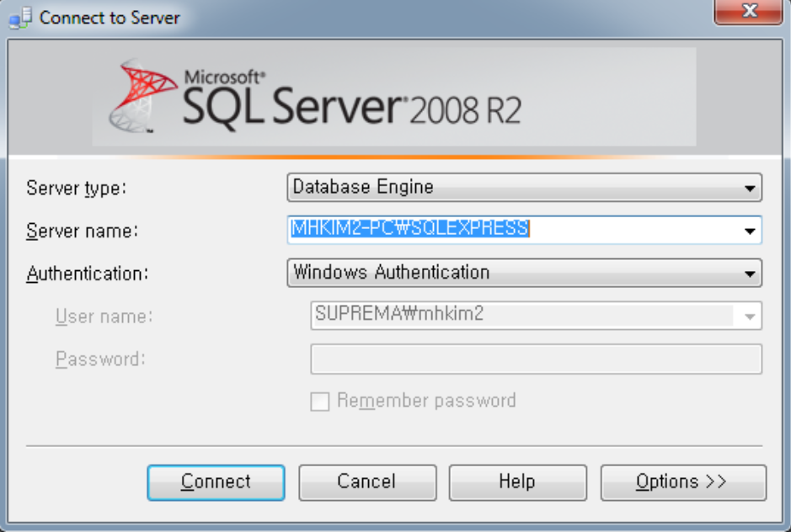This screenshot has width=791, height=532.
Task: Open the disabled User name dropdown
Action: point(750,317)
